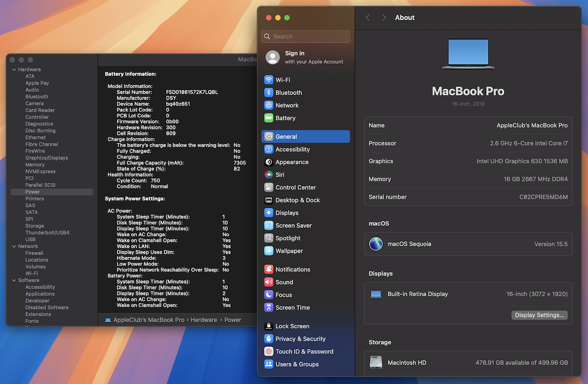
Task: Open Privacy & Security hand icon
Action: (x=269, y=339)
